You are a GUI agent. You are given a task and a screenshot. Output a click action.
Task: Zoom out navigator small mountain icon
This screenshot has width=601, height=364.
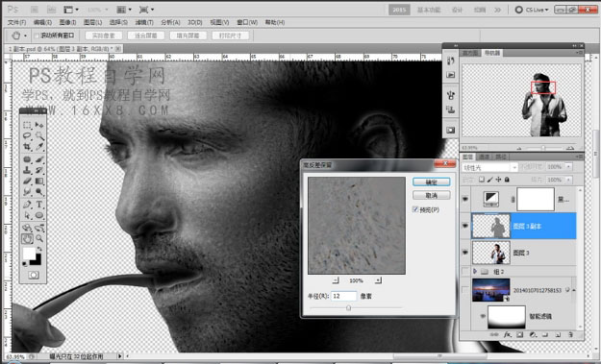pyautogui.click(x=518, y=148)
